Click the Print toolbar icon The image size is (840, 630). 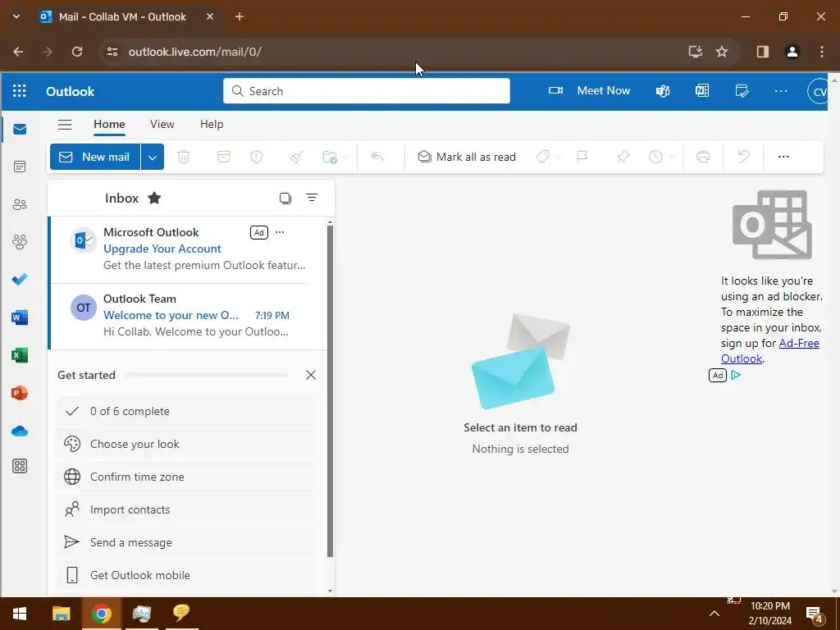coord(703,157)
